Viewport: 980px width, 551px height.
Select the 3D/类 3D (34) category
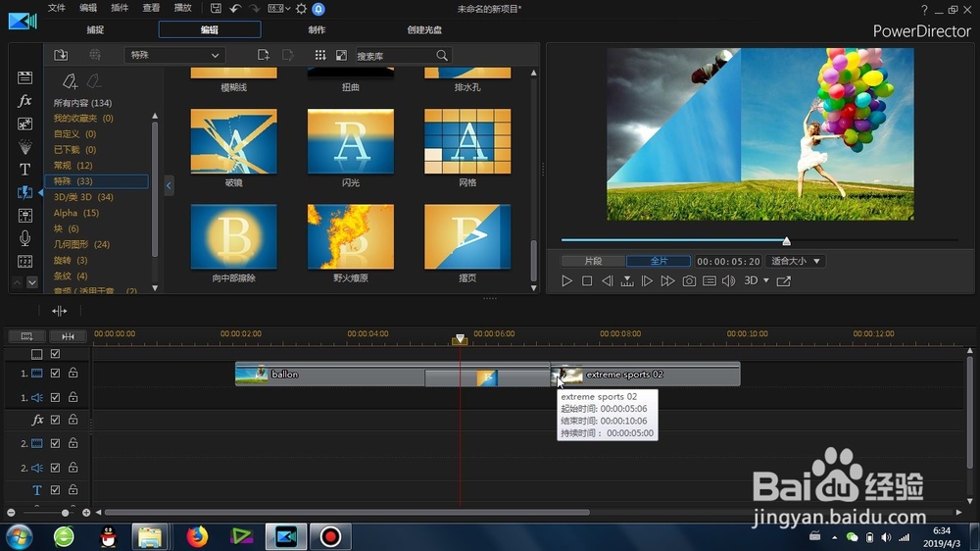pyautogui.click(x=83, y=197)
